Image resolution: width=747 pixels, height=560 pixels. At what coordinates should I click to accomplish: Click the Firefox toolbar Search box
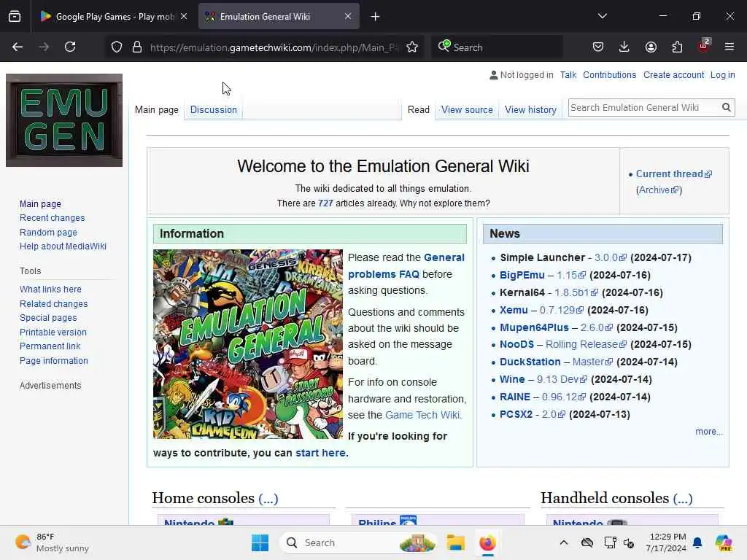[498, 47]
